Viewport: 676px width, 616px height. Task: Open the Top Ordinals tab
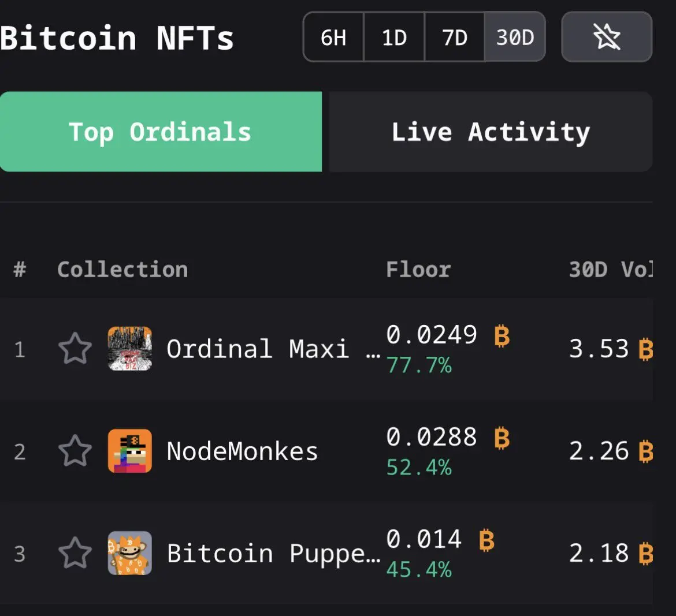click(161, 132)
